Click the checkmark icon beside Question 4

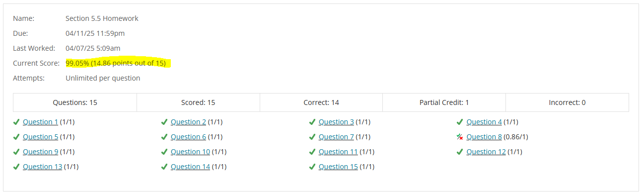(x=460, y=122)
